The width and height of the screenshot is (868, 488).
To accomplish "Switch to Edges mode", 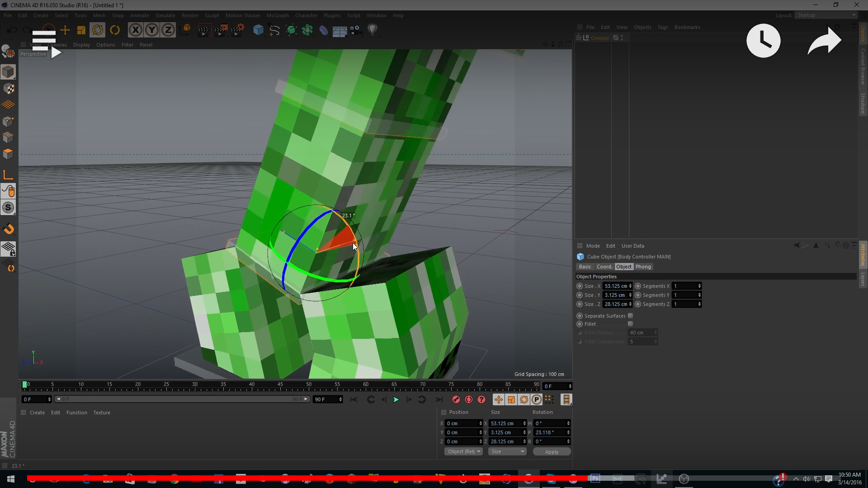I will (8, 137).
